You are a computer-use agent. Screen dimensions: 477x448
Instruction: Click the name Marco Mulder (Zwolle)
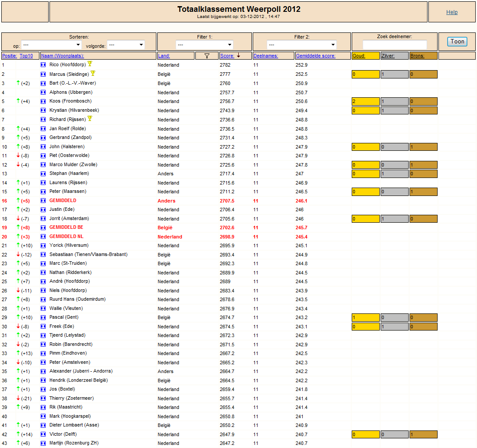point(73,164)
